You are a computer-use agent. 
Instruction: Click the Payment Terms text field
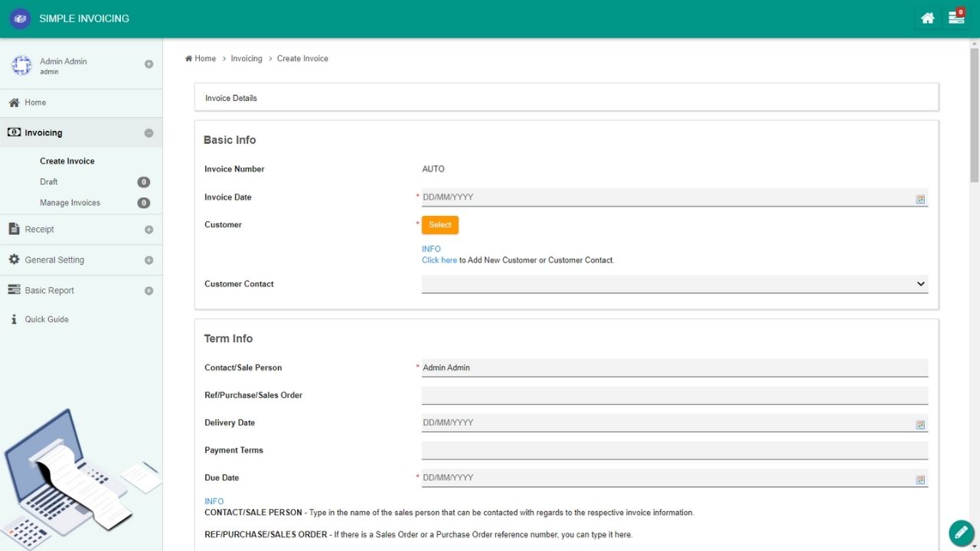click(x=674, y=450)
